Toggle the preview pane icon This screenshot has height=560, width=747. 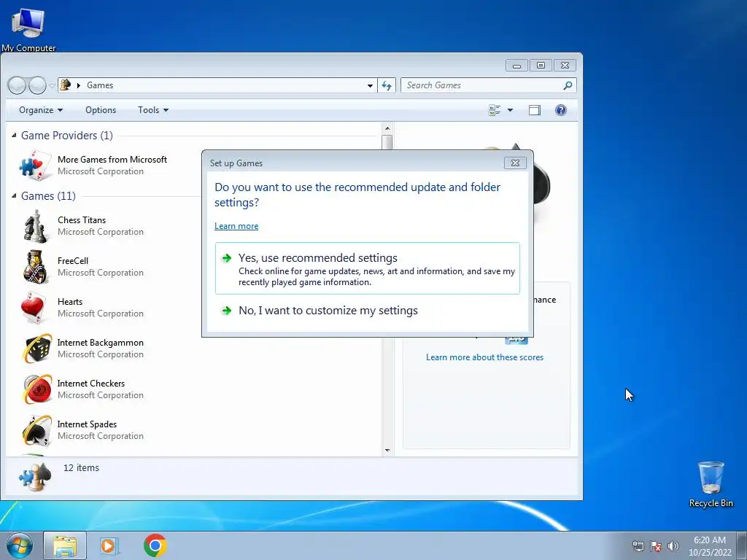point(535,110)
